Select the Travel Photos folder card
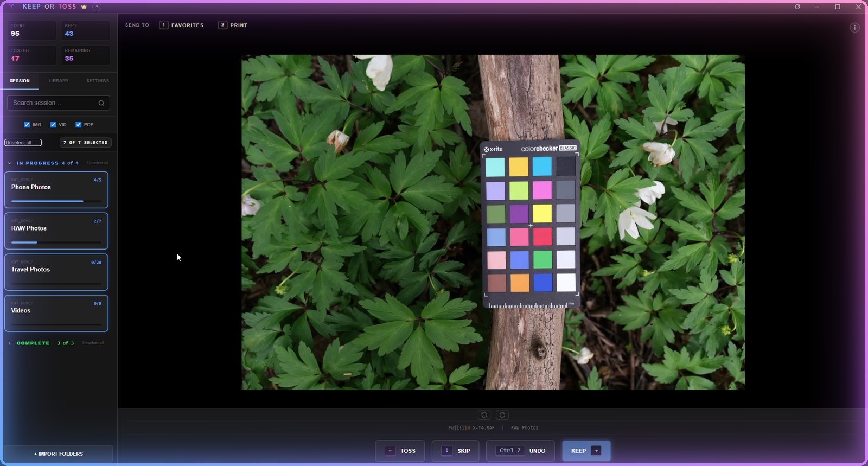The width and height of the screenshot is (868, 466). click(56, 272)
